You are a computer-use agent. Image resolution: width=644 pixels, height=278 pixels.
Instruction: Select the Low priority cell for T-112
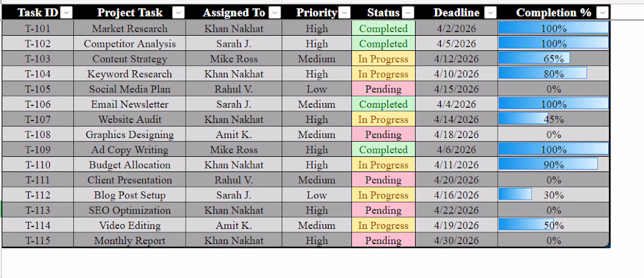[317, 195]
